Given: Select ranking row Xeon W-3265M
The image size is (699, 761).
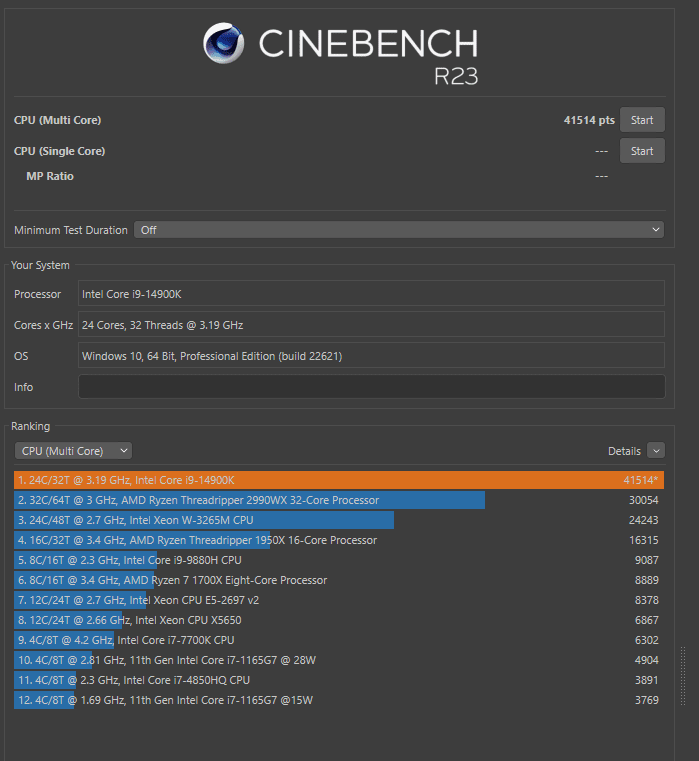Looking at the screenshot, I should 339,520.
